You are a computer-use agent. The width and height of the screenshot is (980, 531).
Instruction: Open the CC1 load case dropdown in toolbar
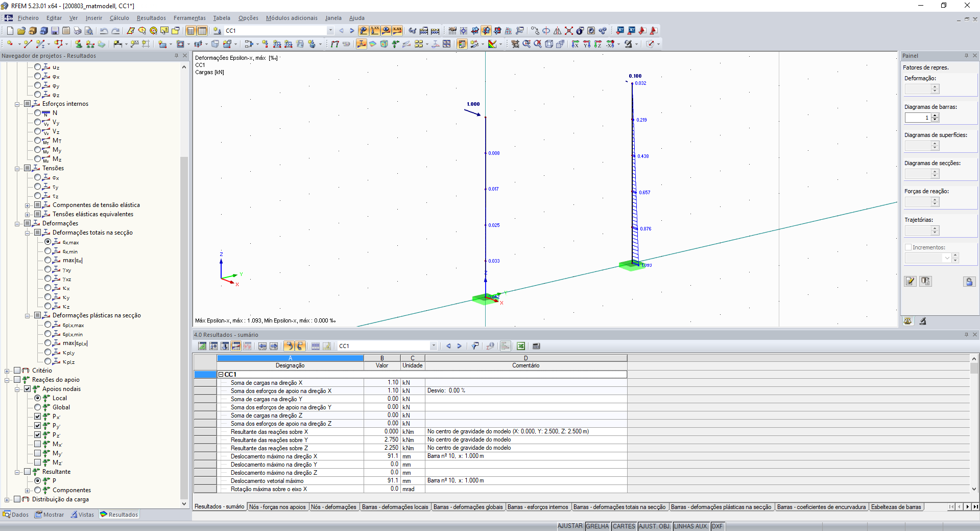pos(330,31)
